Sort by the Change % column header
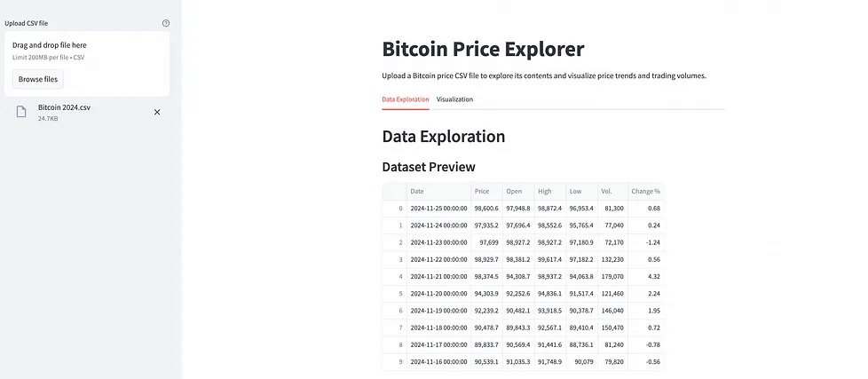The width and height of the screenshot is (868, 379). [x=645, y=192]
